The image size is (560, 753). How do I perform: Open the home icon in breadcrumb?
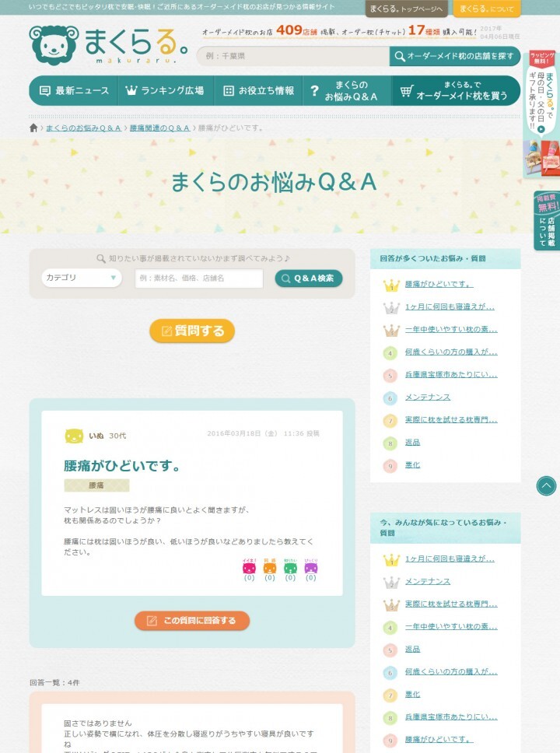point(33,128)
